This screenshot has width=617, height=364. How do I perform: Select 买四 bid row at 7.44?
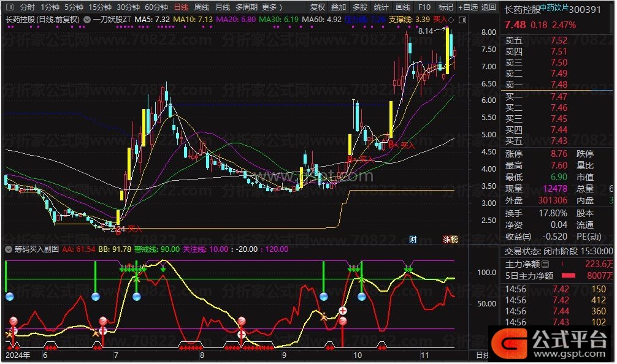coord(557,130)
